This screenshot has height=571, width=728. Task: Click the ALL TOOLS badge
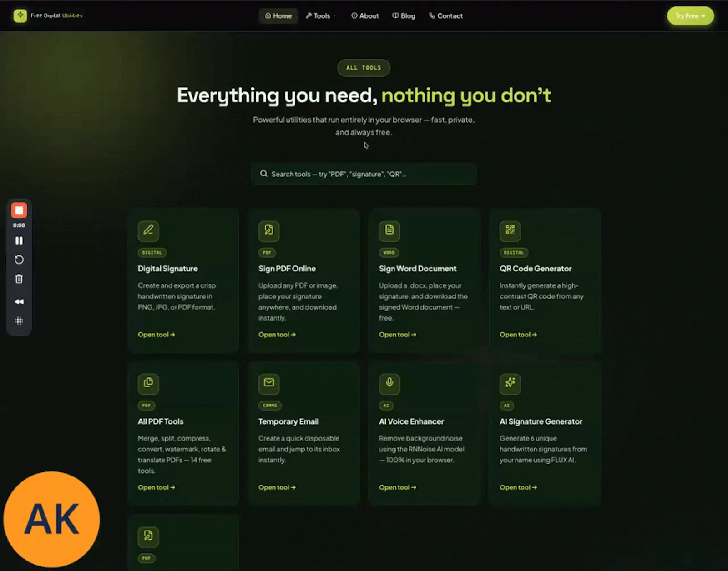coord(364,68)
